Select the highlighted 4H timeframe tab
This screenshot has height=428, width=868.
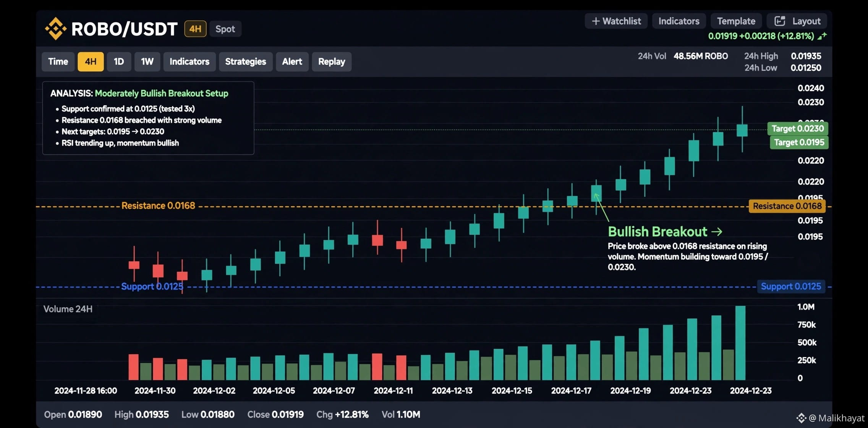91,62
